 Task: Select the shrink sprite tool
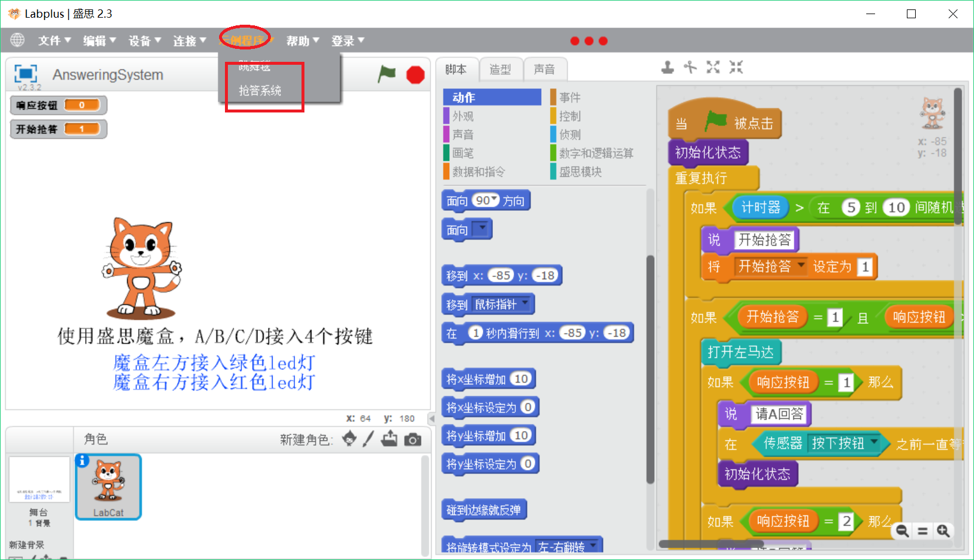click(736, 67)
